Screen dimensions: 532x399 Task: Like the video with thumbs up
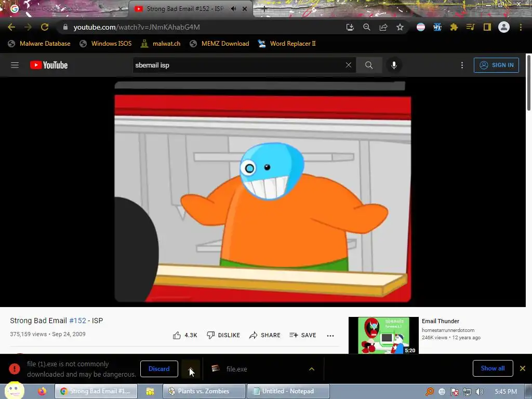click(185, 335)
